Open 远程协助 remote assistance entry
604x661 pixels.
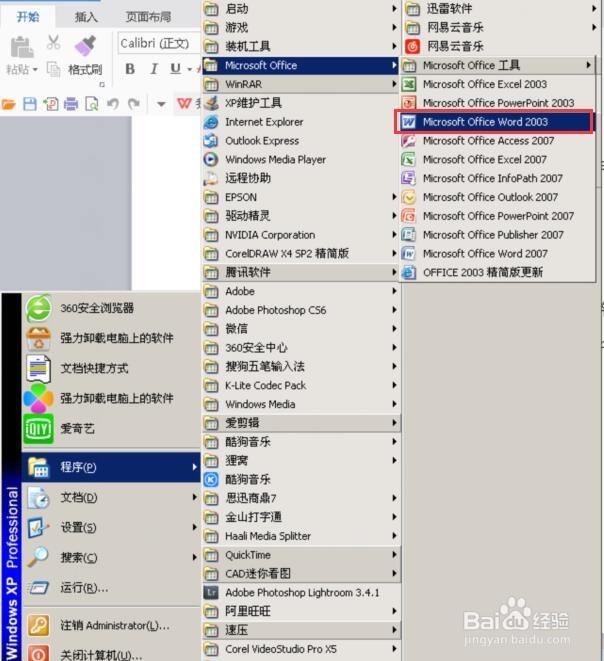(x=300, y=178)
